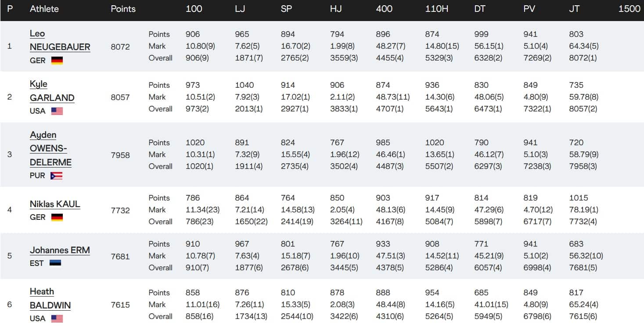Click the German flag beside Leo Neugebauer
The width and height of the screenshot is (644, 326).
[x=57, y=61]
